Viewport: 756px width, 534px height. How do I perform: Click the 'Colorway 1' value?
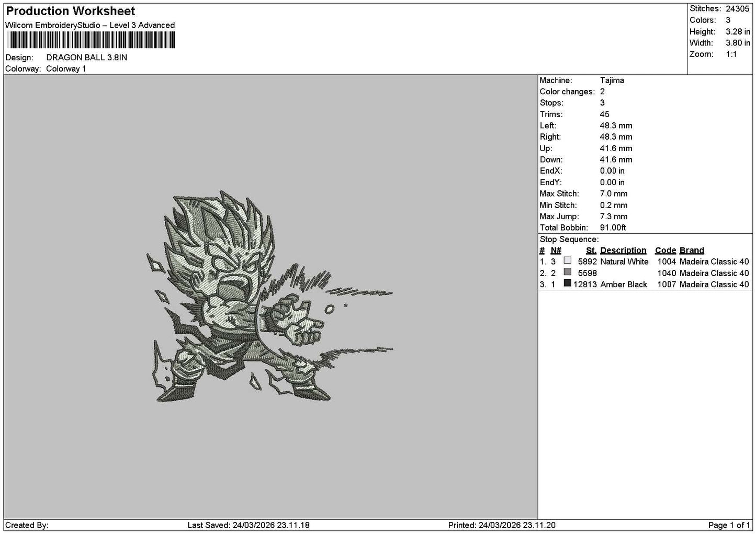(x=66, y=69)
